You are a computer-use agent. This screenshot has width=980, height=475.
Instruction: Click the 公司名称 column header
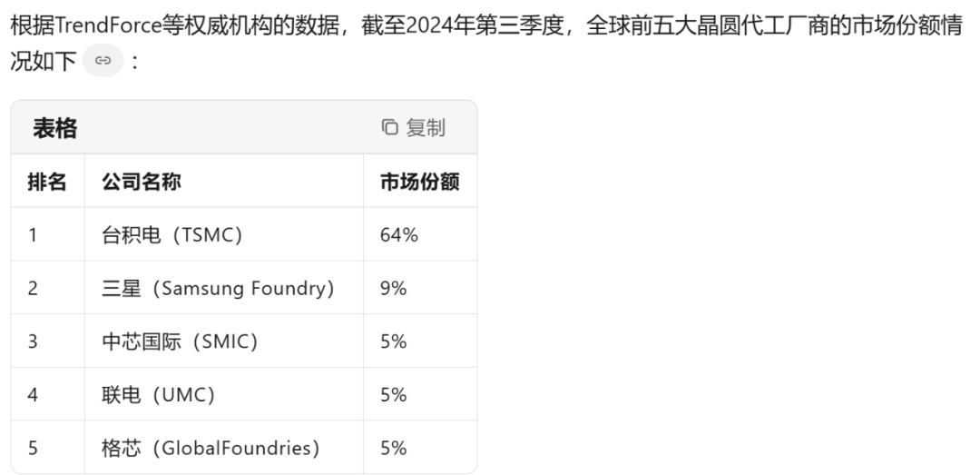click(x=141, y=182)
